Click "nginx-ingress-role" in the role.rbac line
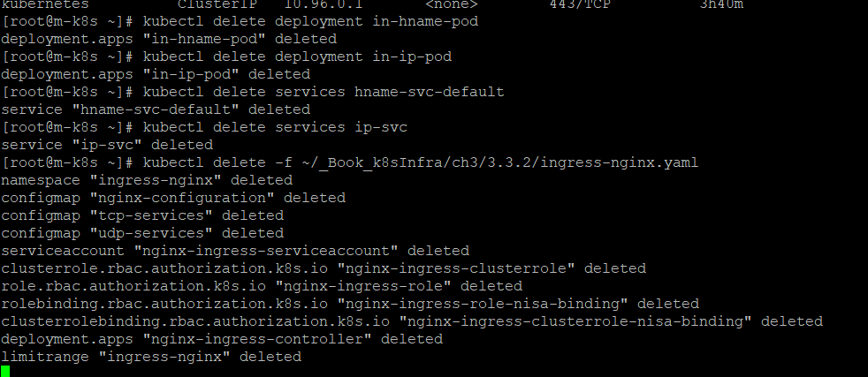 (362, 286)
